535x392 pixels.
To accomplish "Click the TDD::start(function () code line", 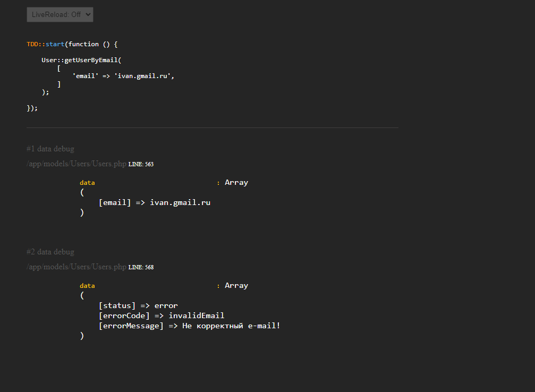I will tap(72, 44).
